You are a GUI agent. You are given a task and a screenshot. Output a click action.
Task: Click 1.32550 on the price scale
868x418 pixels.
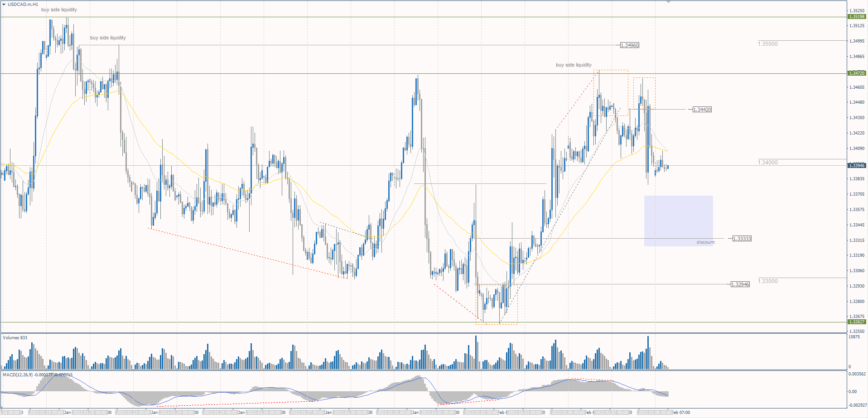pyautogui.click(x=857, y=332)
